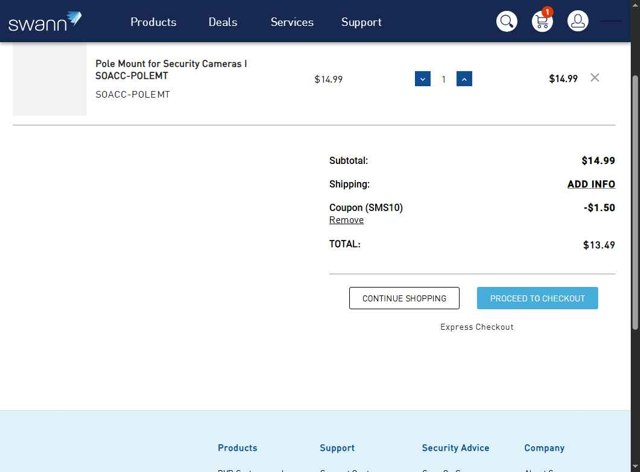Decrease Pole Mount quantity

tap(422, 79)
